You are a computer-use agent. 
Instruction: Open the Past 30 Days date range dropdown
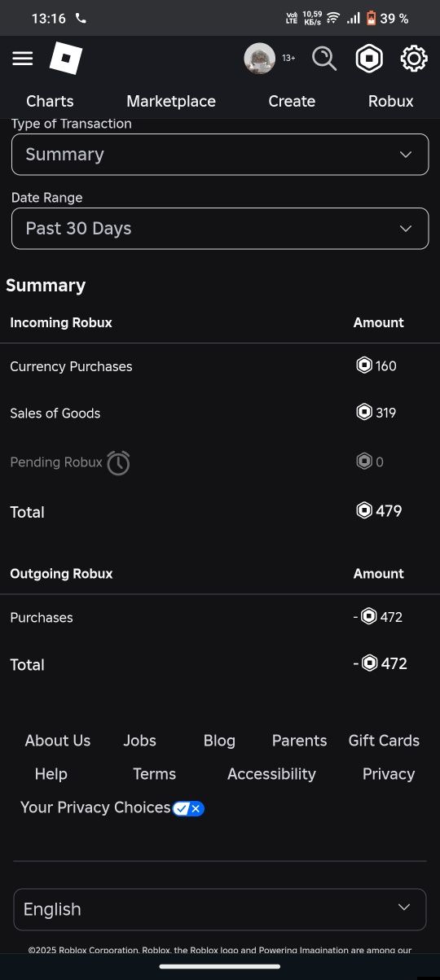[x=220, y=229]
